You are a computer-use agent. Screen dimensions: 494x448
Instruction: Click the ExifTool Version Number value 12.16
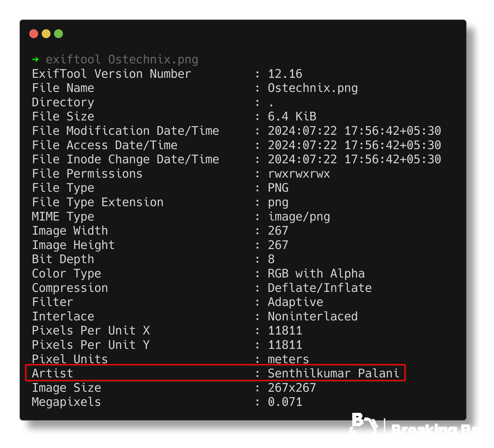[x=285, y=74]
